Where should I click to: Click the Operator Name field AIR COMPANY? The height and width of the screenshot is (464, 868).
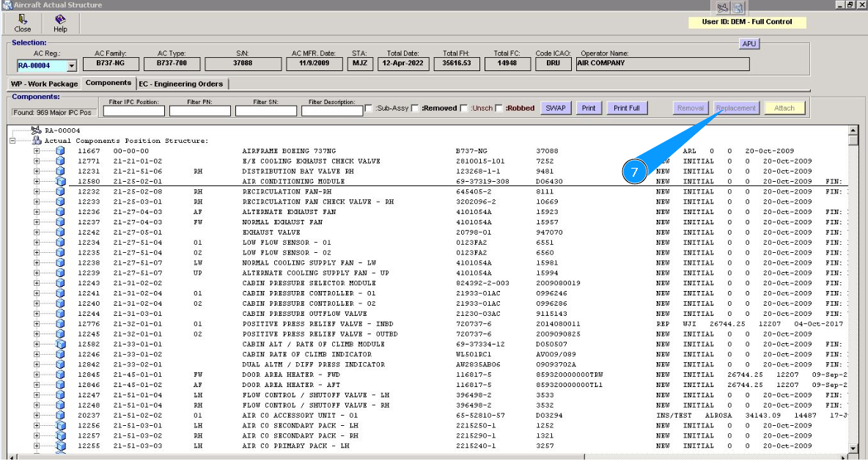(663, 64)
